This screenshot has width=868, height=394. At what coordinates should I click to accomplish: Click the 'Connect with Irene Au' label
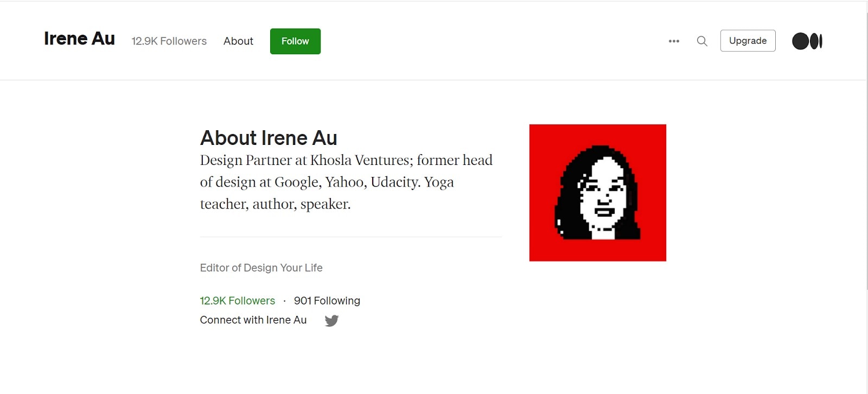click(253, 320)
